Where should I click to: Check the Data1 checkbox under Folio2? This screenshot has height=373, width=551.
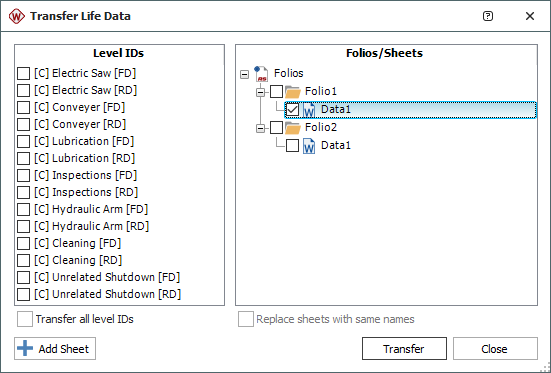pos(292,146)
